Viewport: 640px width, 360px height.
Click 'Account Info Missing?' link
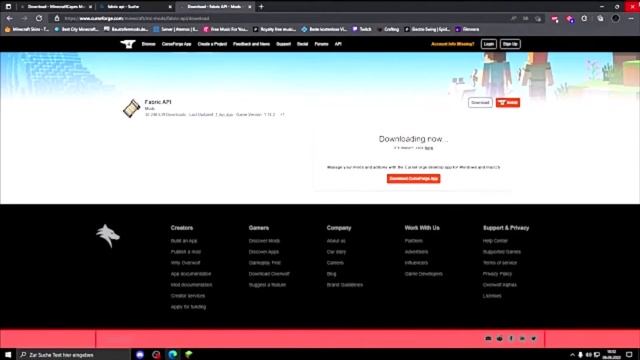tap(453, 44)
